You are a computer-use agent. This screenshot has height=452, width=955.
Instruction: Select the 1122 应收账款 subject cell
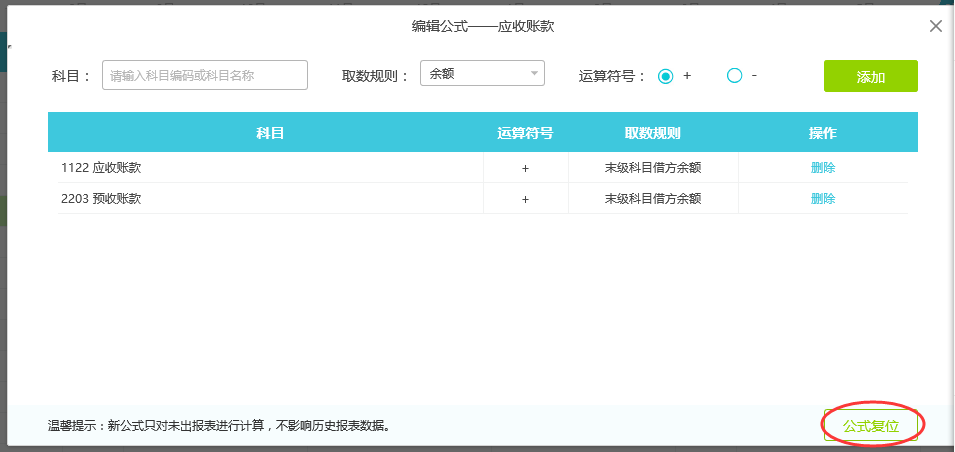[x=101, y=168]
